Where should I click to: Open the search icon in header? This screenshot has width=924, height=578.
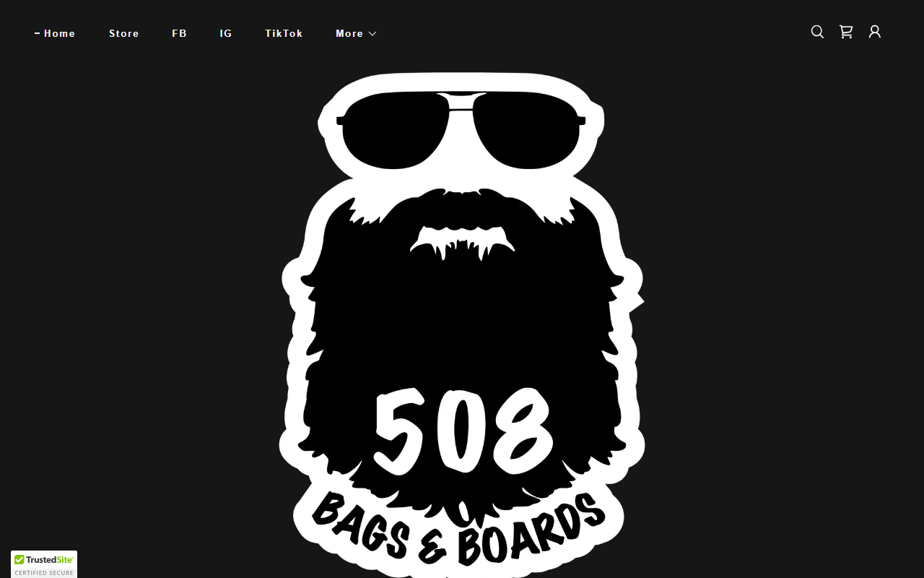coord(817,32)
